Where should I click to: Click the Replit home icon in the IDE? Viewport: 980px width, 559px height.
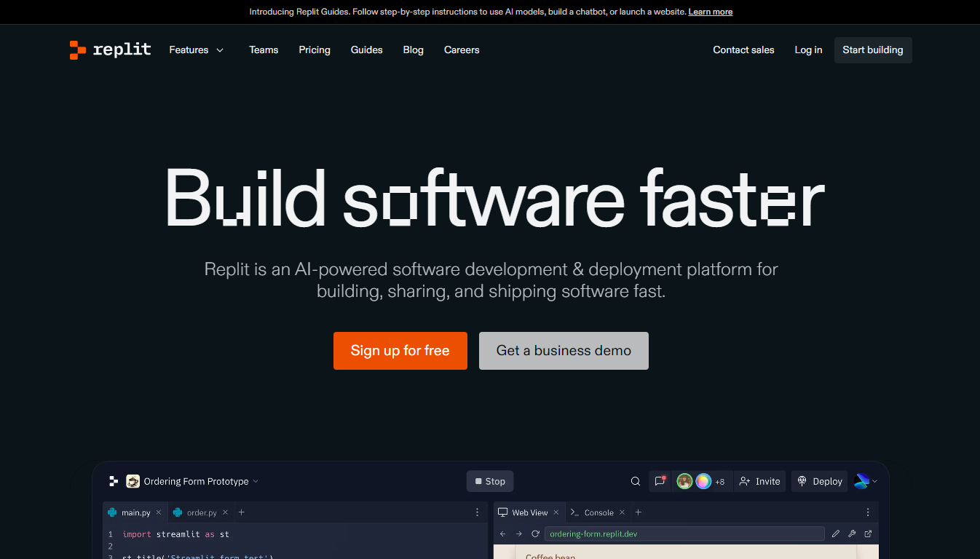114,481
